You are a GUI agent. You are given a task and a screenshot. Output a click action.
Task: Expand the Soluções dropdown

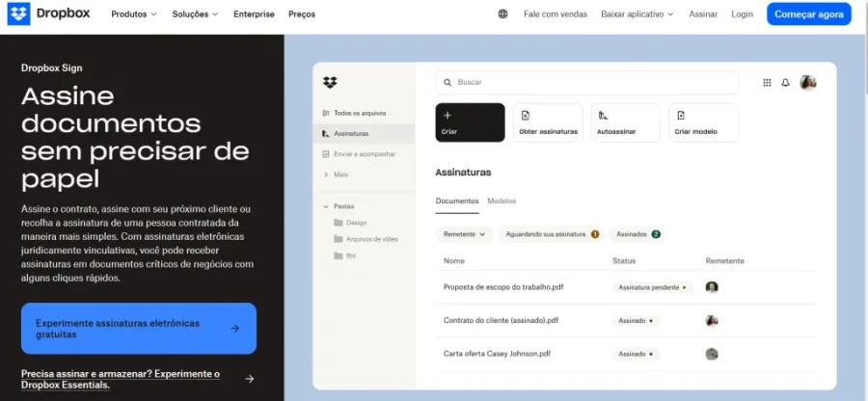[x=195, y=14]
